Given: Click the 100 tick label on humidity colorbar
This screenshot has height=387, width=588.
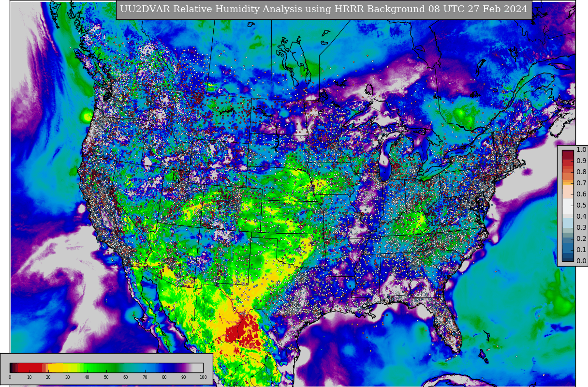Looking at the screenshot, I should click(x=203, y=377).
